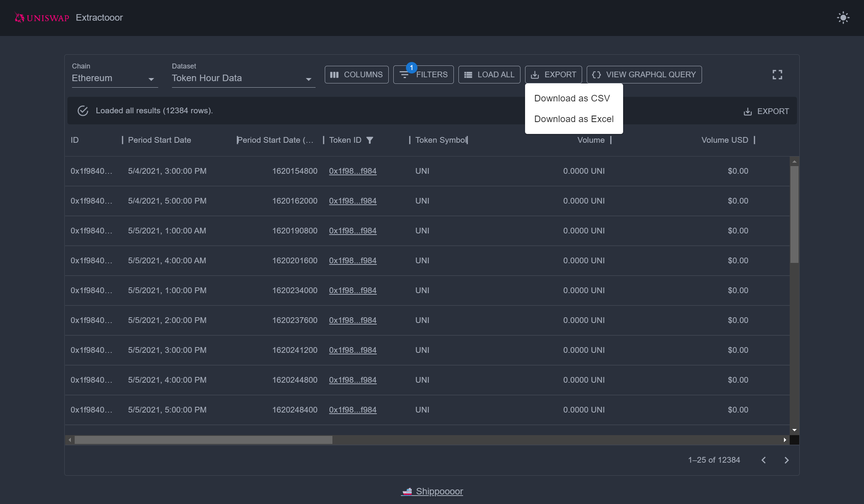
Task: Open the Chain dropdown showing Ethereum
Action: (115, 78)
